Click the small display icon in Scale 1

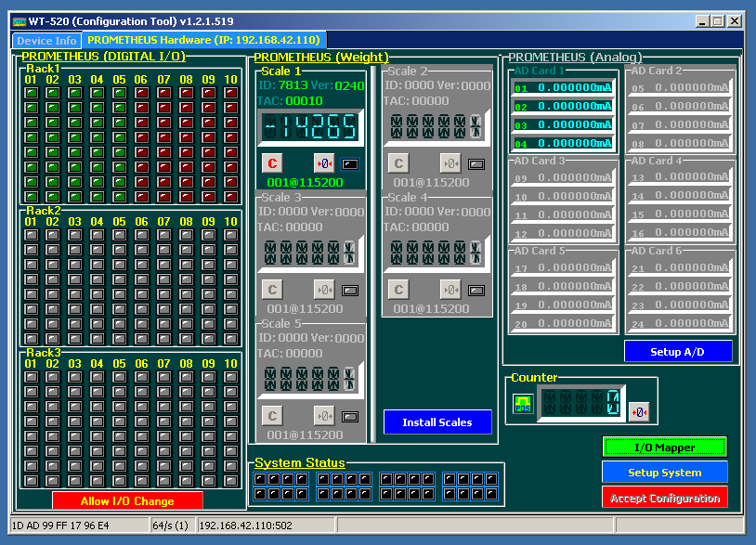[x=350, y=163]
